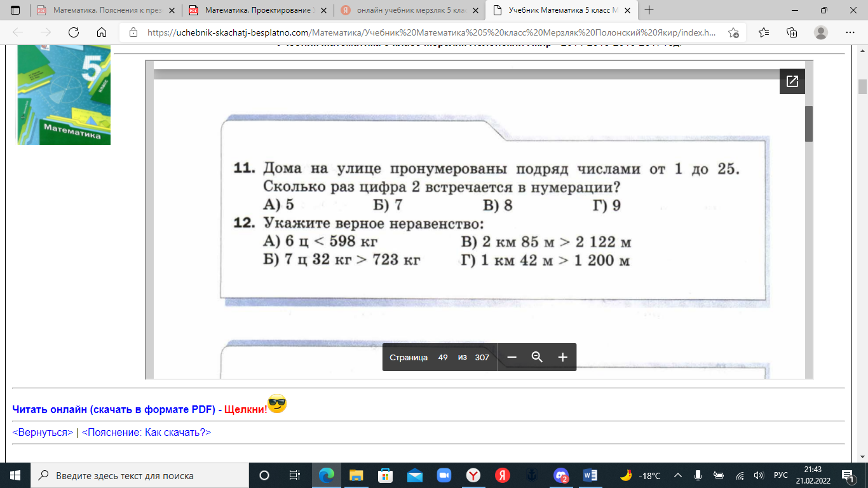This screenshot has width=868, height=488.
Task: Open Yandex Browser (white Y icon) on taskbar
Action: click(x=473, y=475)
